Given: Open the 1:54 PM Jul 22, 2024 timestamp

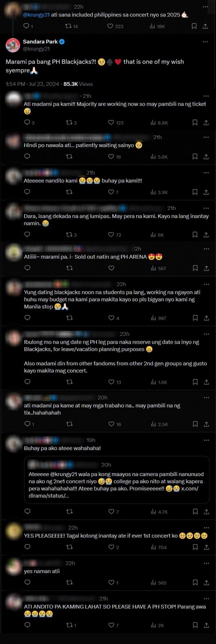Looking at the screenshot, I should (32, 84).
